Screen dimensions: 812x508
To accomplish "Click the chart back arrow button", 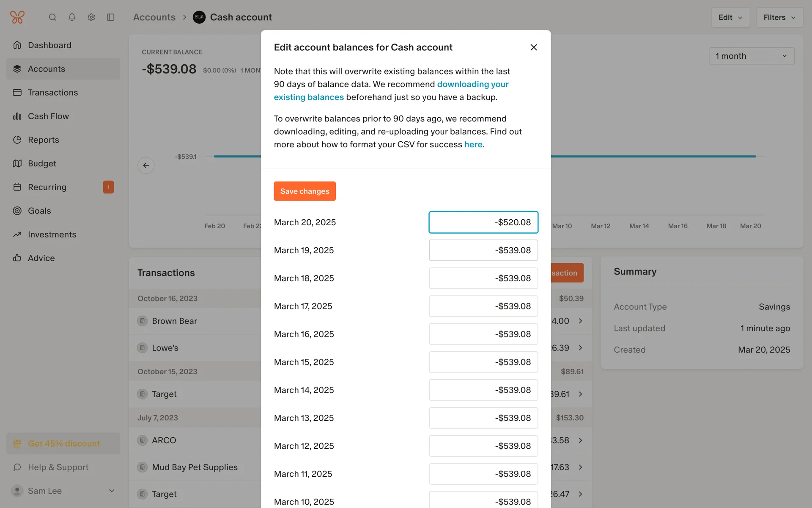I will (146, 165).
